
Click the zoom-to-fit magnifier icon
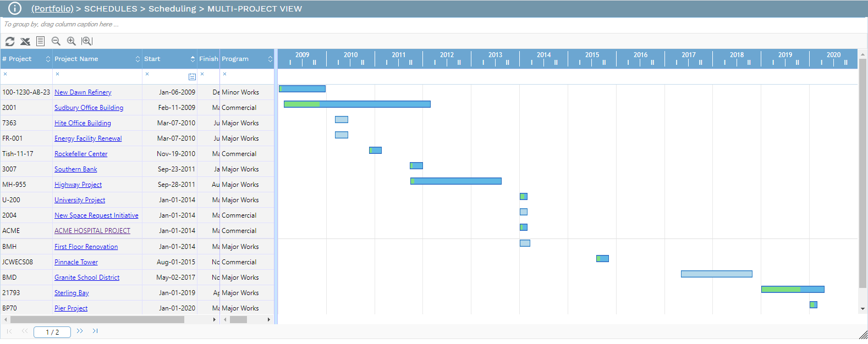(87, 41)
